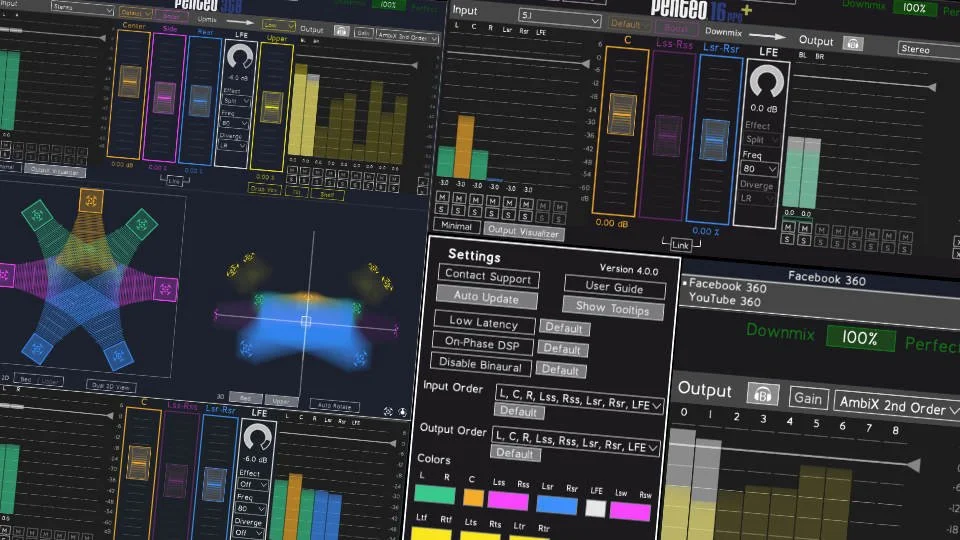Click the lower-right blue rear speaker icon
The width and height of the screenshot is (960, 540).
(118, 355)
